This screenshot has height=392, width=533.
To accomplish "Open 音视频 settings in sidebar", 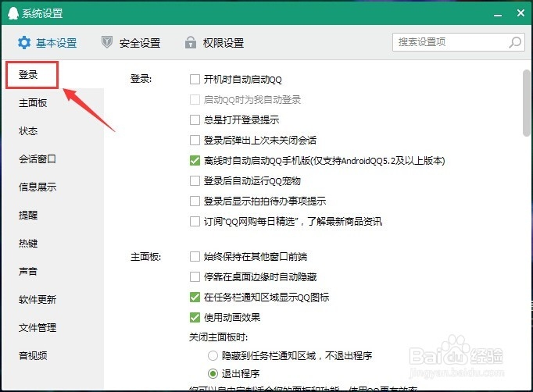I will click(33, 355).
